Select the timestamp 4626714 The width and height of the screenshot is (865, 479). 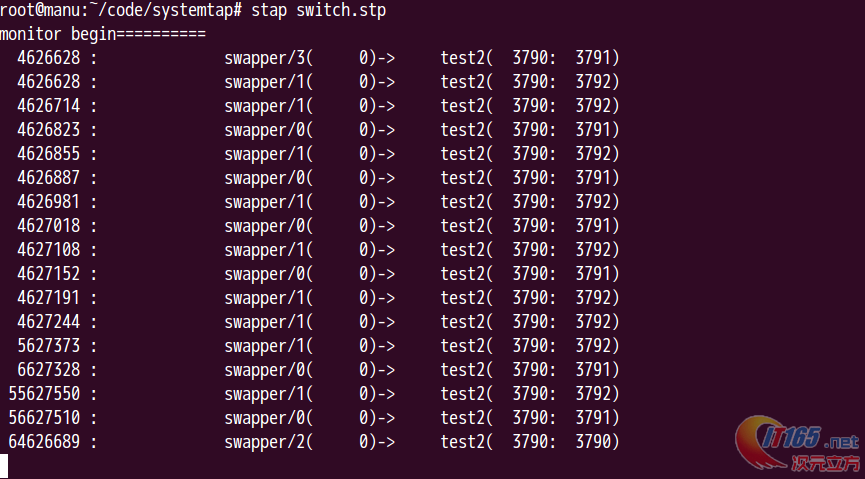coord(49,105)
